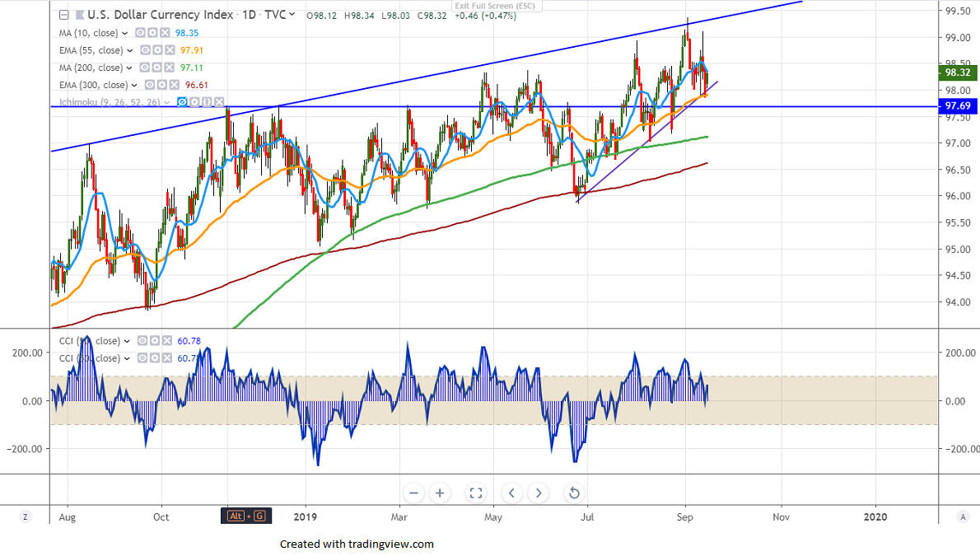The image size is (980, 556).
Task: Open settings gear for EMA (55, close)
Action: (157, 50)
